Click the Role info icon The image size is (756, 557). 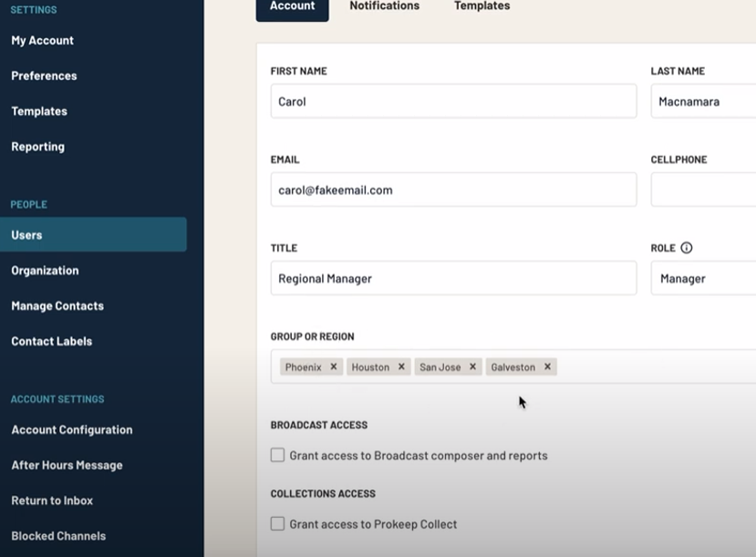coord(687,248)
